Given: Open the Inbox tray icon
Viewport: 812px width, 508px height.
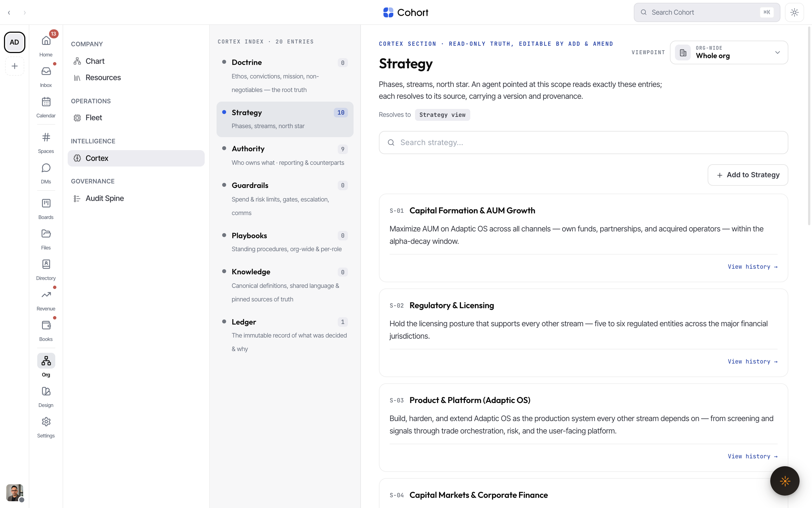Looking at the screenshot, I should pos(46,71).
